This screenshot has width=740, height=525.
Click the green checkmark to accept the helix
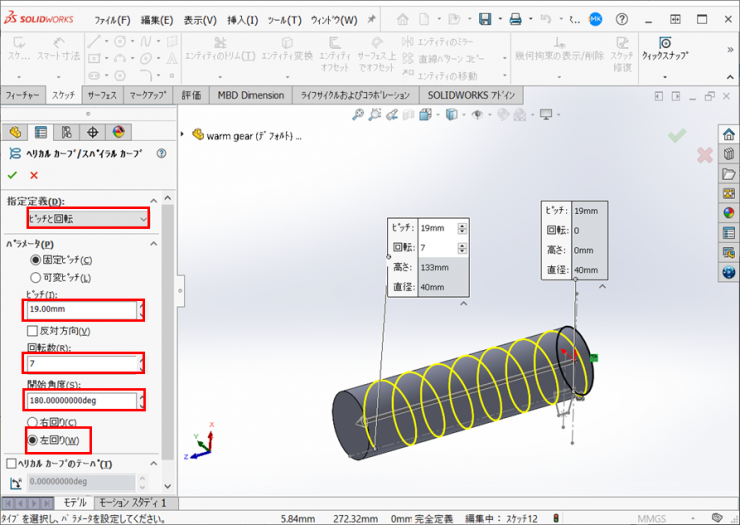click(x=13, y=175)
